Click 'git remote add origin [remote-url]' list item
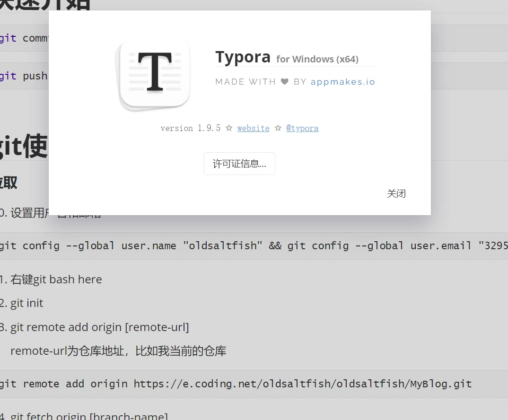The height and width of the screenshot is (420, 508). pos(99,327)
